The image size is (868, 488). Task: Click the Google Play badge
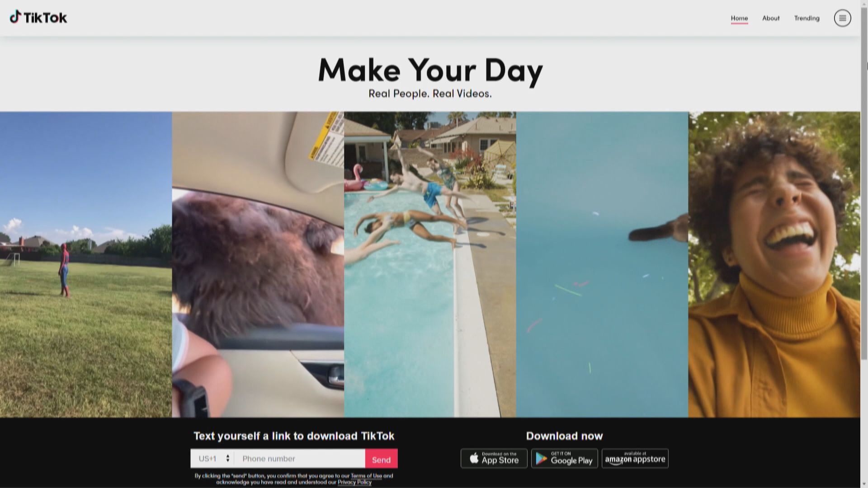(x=564, y=458)
